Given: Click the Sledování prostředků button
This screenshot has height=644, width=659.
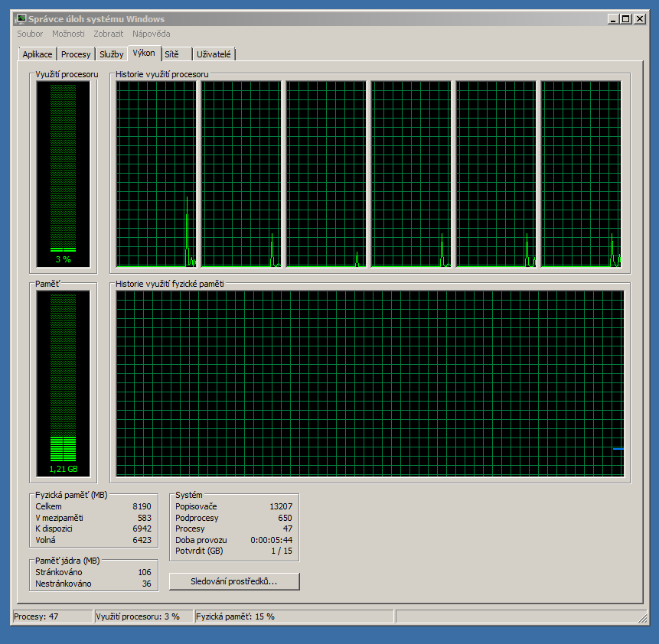Looking at the screenshot, I should [x=234, y=581].
